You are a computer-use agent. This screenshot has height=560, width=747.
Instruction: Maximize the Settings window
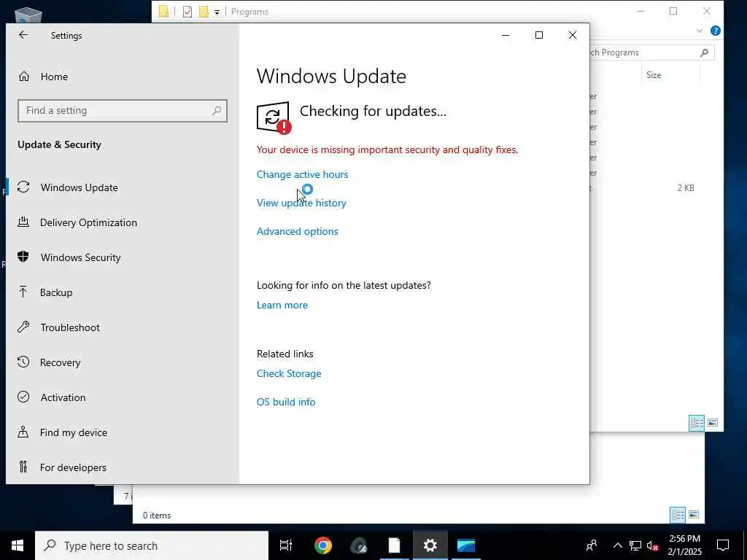539,35
